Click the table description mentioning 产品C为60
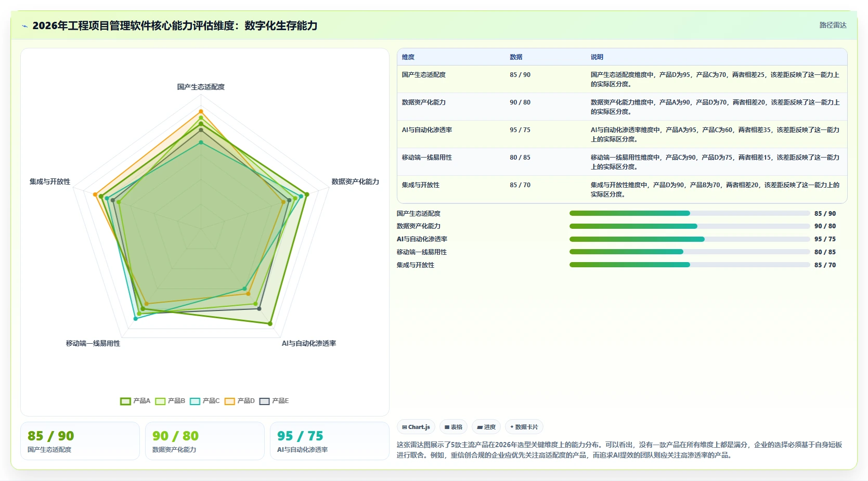 (x=715, y=135)
